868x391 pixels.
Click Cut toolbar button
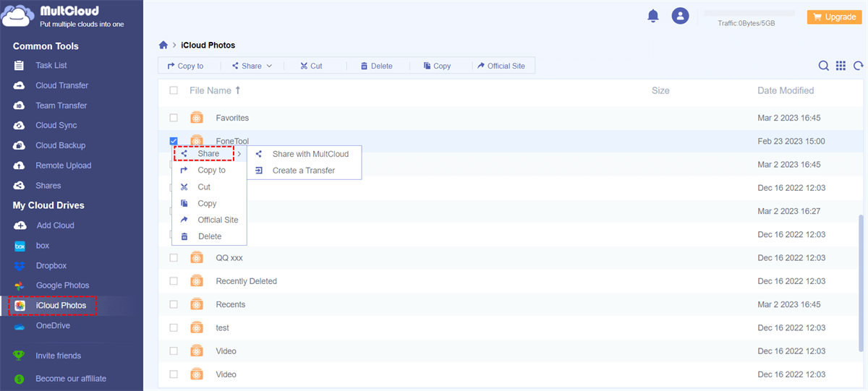[x=312, y=66]
